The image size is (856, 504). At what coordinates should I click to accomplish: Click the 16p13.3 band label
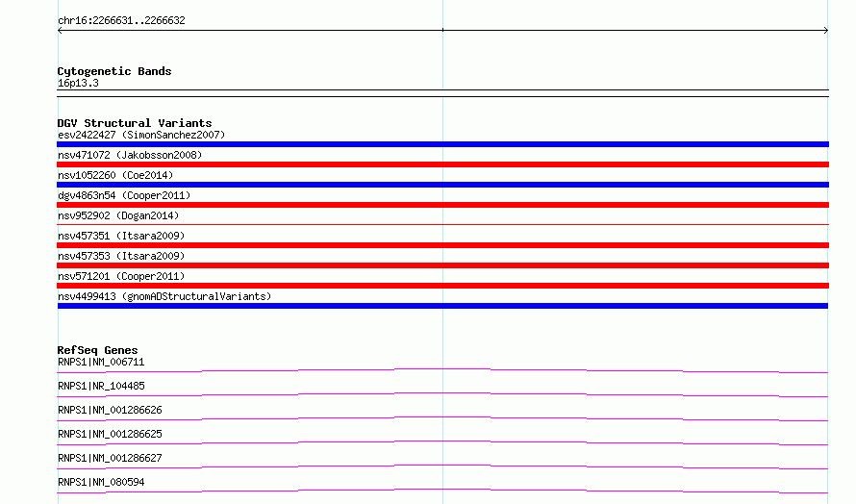(78, 83)
